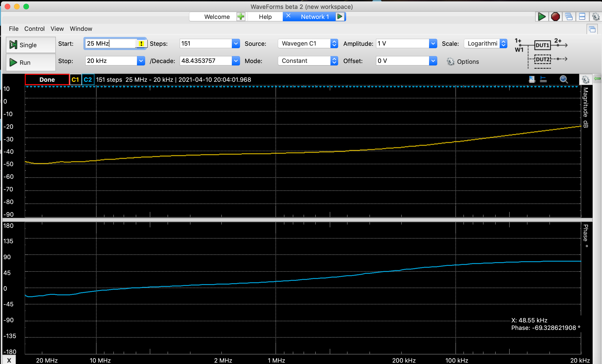
Task: Expand the Amplitude 1 V dropdown
Action: [433, 43]
